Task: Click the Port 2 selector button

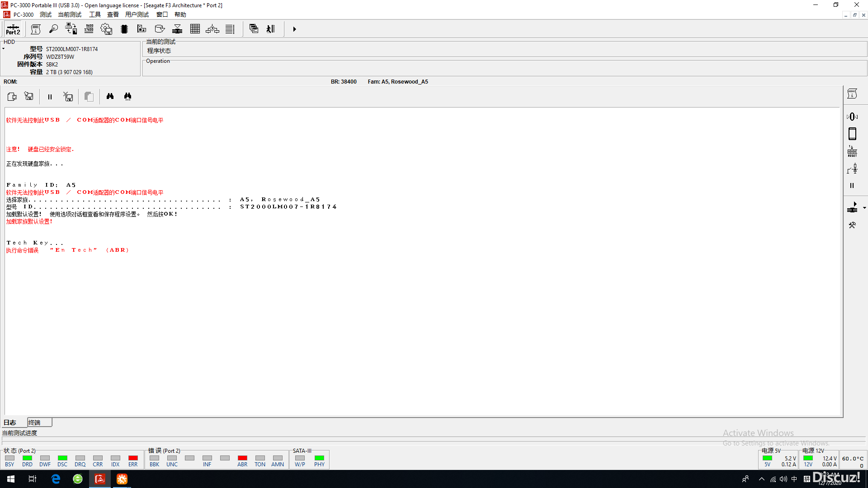Action: coord(13,29)
